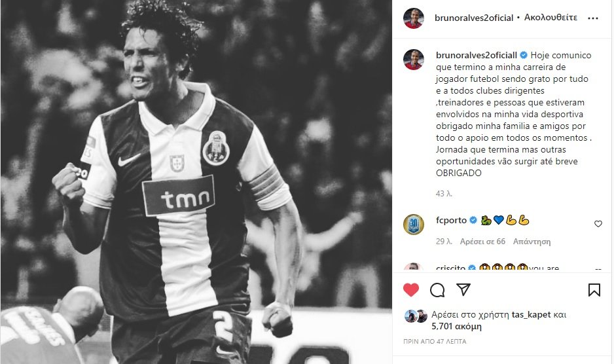Open brunoralves2oficial username in header
Viewport: 614px width, 364px height.
tap(474, 18)
